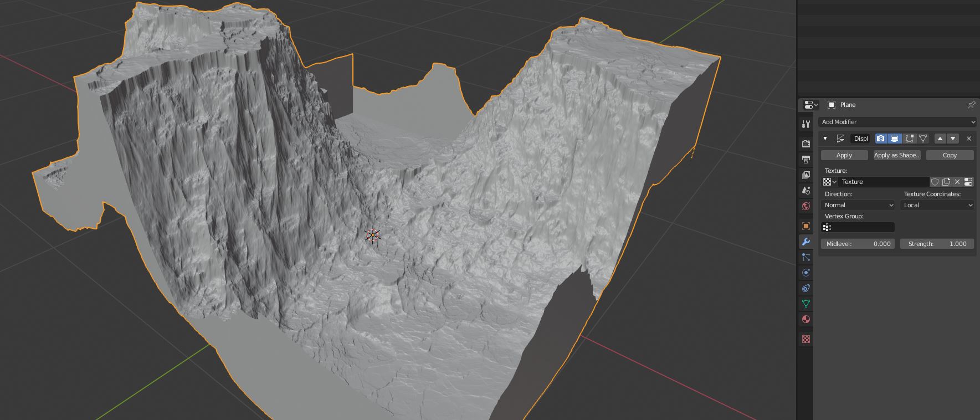Image resolution: width=980 pixels, height=420 pixels.
Task: Click the Apply modifier button
Action: pos(844,155)
